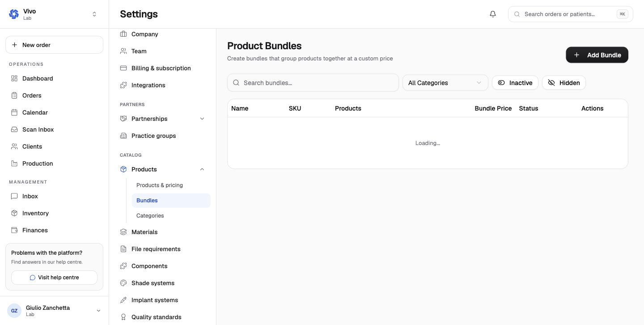Click the SKU column header

tap(295, 108)
